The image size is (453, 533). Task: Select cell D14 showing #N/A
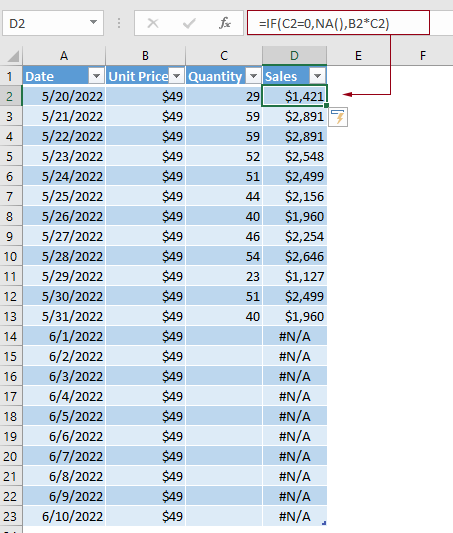(x=295, y=337)
